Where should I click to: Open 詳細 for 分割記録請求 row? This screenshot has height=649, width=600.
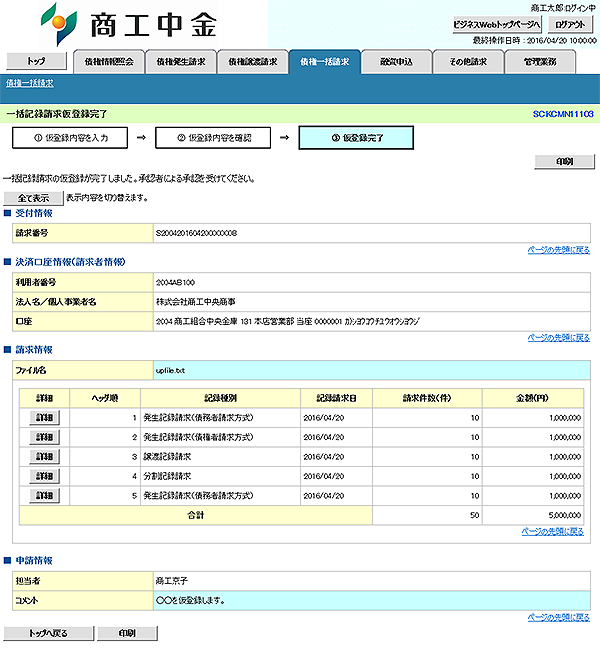(44, 476)
